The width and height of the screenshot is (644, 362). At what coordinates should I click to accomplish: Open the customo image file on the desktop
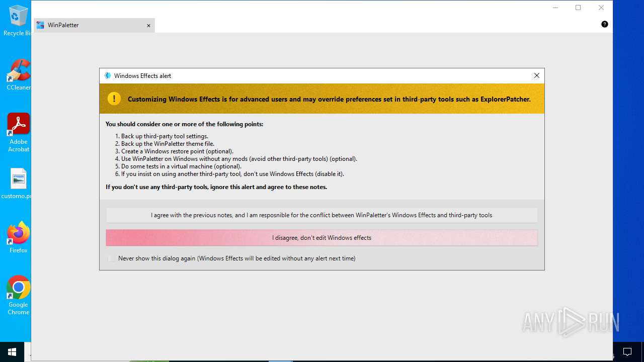[18, 183]
